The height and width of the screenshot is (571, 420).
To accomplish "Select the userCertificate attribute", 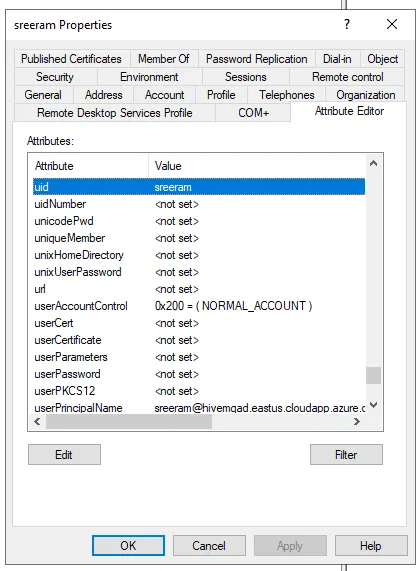I will click(199, 340).
